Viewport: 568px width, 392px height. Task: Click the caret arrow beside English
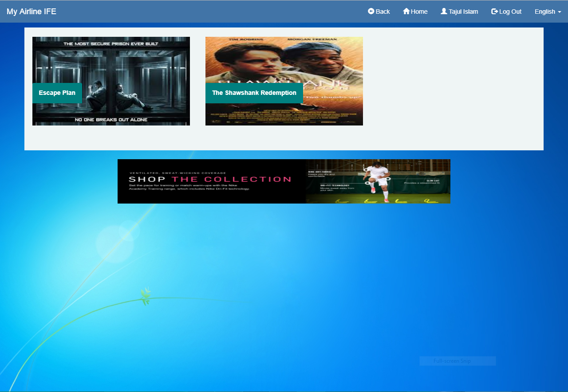click(560, 12)
